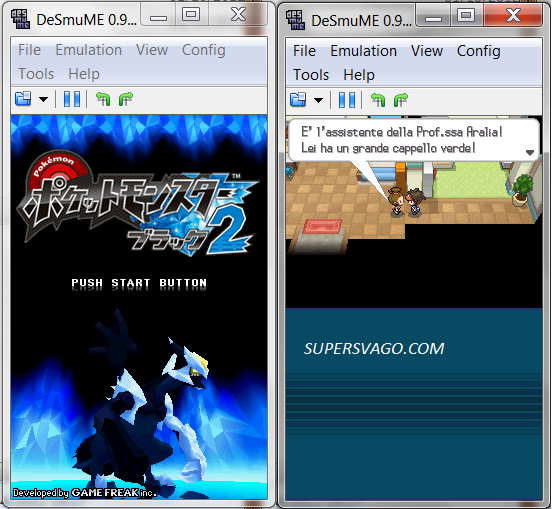
Task: Open the Emulation menu in right window
Action: [363, 51]
